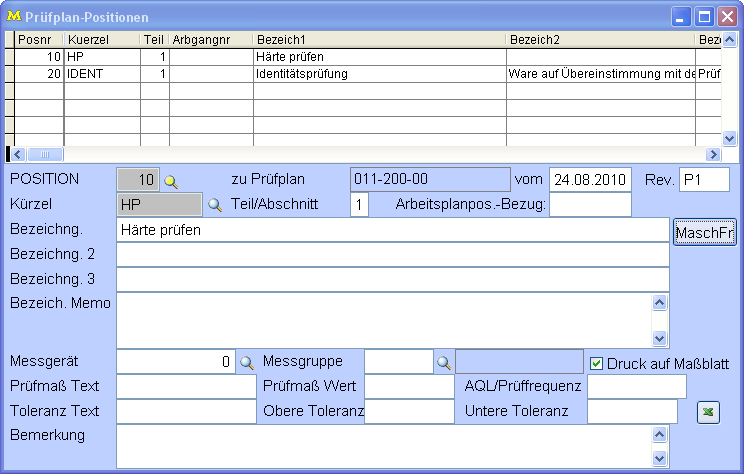The width and height of the screenshot is (744, 474).
Task: Open Messgruppe search magnifier icon
Action: 444,363
